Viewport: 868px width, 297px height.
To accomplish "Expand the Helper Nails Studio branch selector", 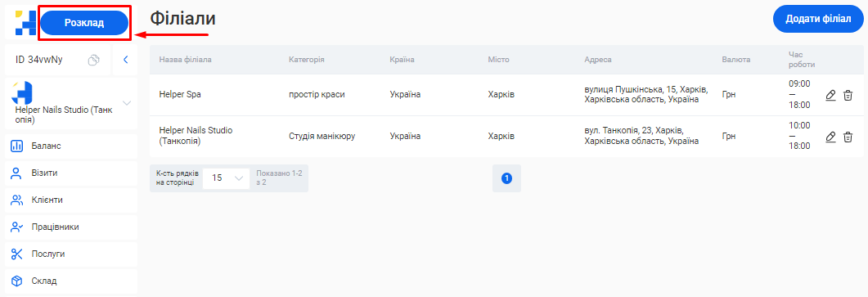I will tap(127, 103).
